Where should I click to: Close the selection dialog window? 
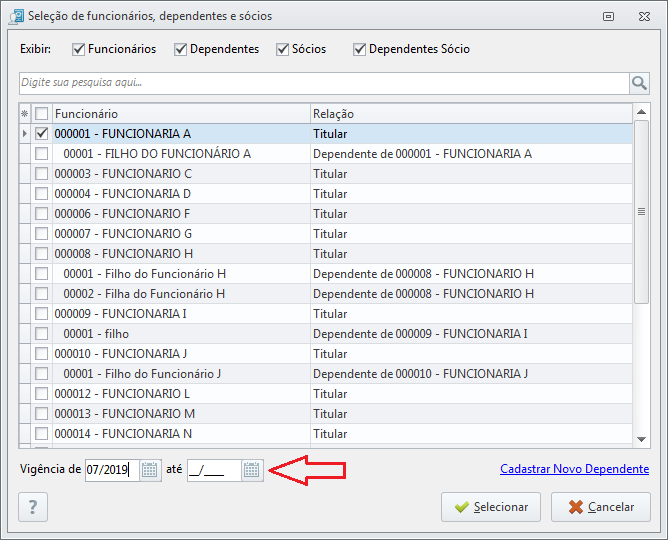tap(644, 16)
